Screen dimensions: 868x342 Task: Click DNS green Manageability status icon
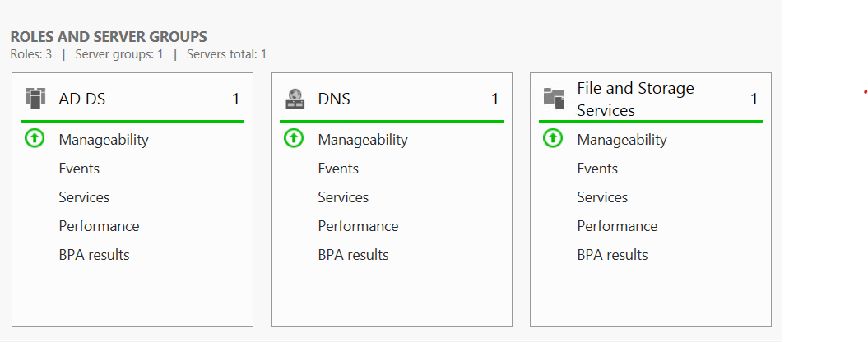point(294,138)
